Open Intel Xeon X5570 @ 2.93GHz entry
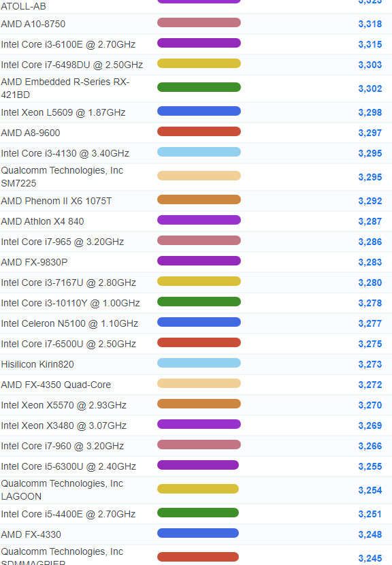The height and width of the screenshot is (565, 392). (x=64, y=406)
